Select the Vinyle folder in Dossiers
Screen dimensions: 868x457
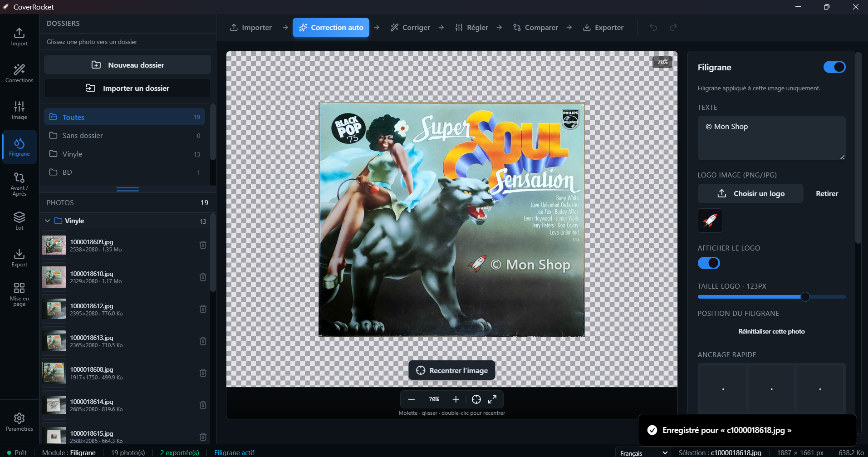[x=124, y=154]
